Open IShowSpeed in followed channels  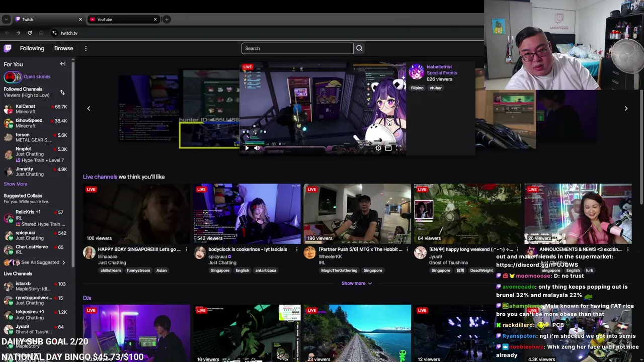click(x=35, y=123)
